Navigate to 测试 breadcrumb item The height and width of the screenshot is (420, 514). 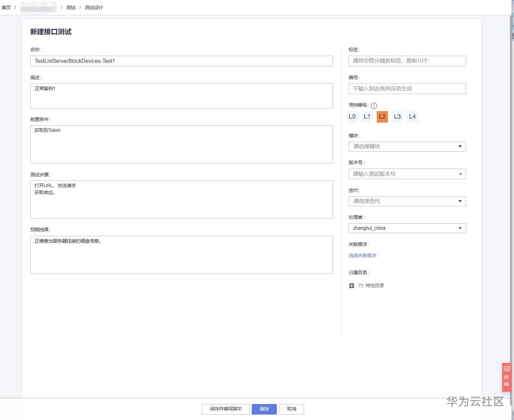point(71,7)
